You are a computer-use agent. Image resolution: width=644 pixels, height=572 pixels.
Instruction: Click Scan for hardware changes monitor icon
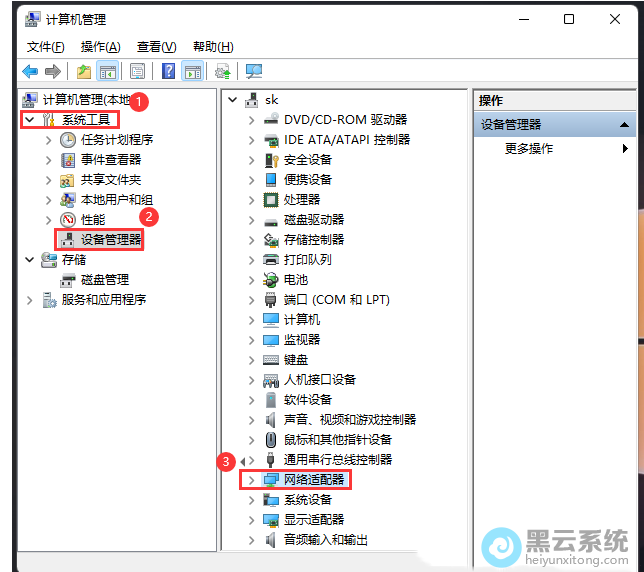point(253,71)
